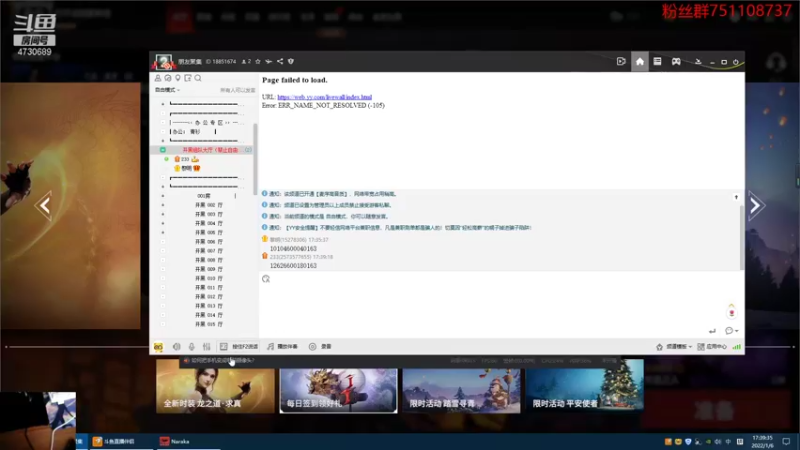Collapse the red highlighted lobby channel

[x=163, y=150]
